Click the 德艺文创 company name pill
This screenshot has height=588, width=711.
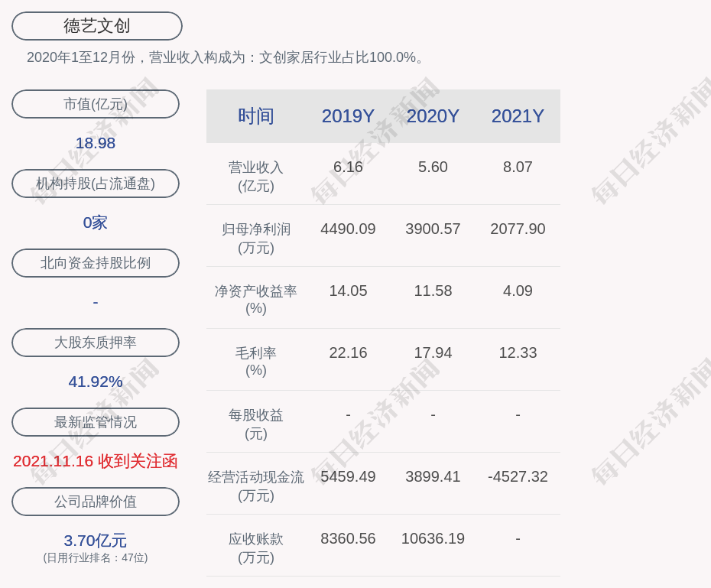tap(96, 26)
